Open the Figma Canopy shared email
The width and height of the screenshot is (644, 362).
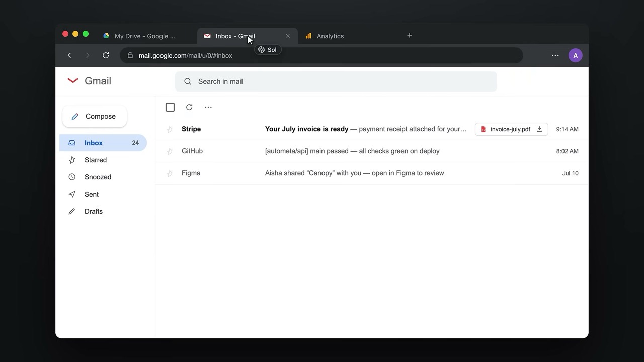(x=372, y=173)
